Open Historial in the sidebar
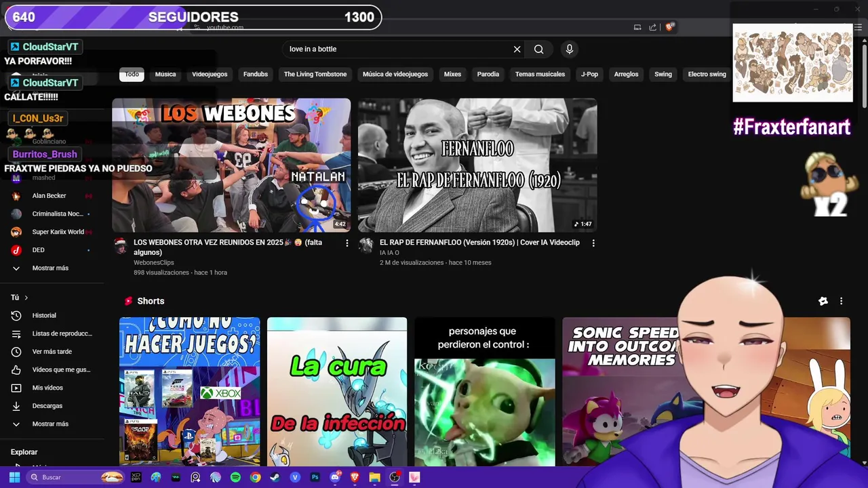This screenshot has height=488, width=868. [x=52, y=315]
